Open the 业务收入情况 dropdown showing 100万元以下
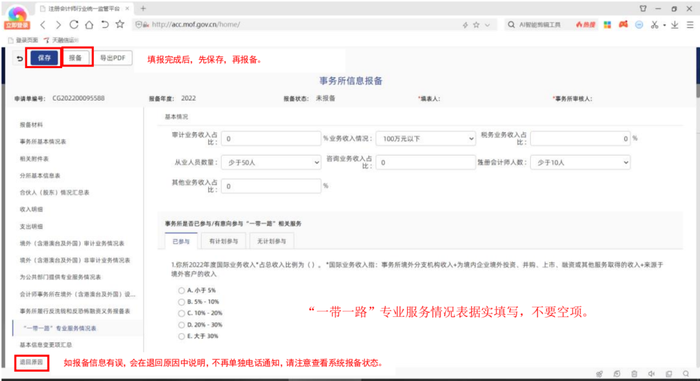 click(426, 139)
